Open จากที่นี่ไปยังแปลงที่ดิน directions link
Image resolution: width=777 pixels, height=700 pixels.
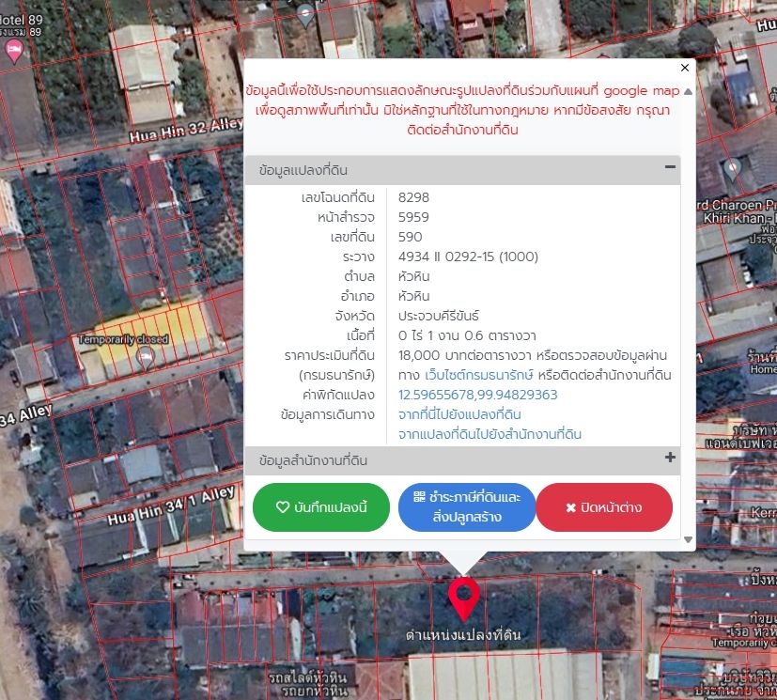tap(459, 414)
